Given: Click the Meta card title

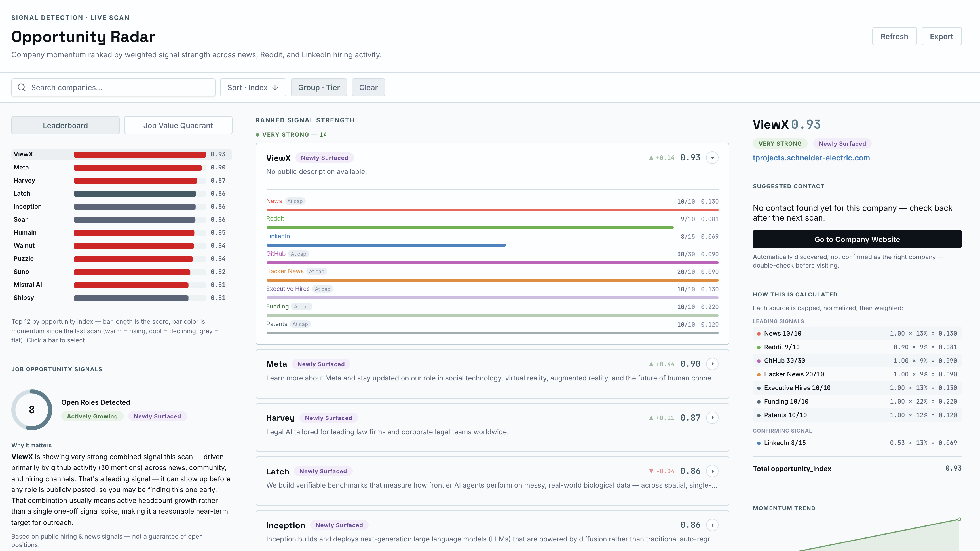Looking at the screenshot, I should click(276, 364).
